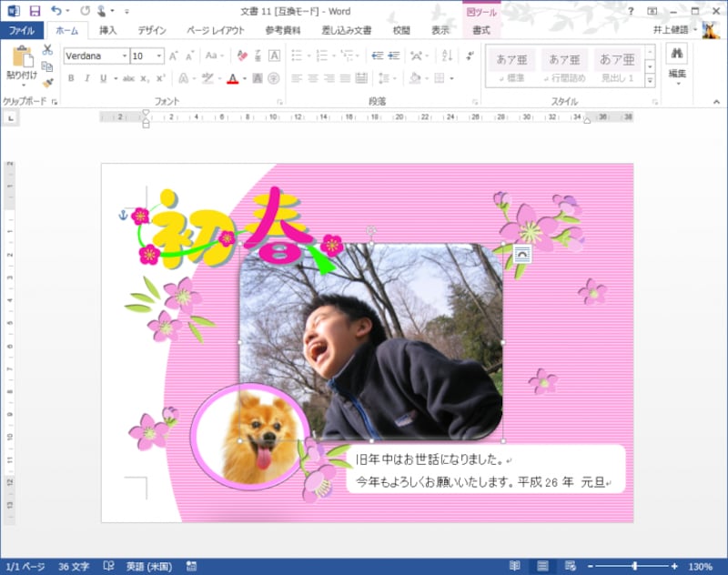Screen dimensions: 728x575
Task: Expand the font size dropdown showing 10
Action: pyautogui.click(x=158, y=56)
